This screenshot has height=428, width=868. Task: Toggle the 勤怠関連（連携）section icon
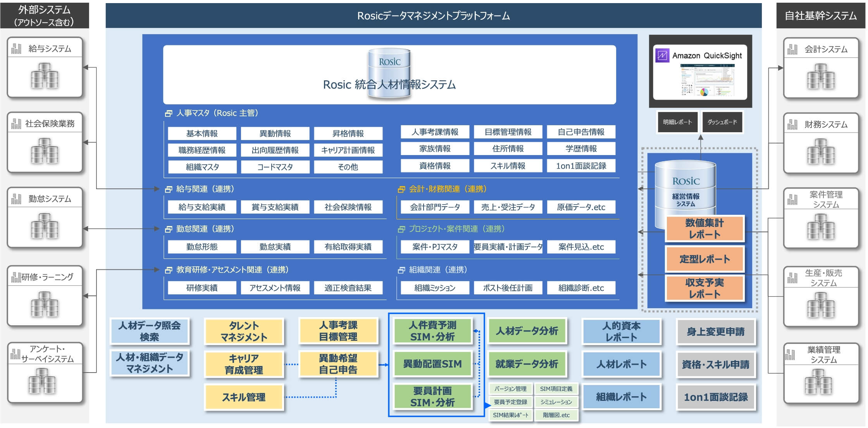click(169, 229)
